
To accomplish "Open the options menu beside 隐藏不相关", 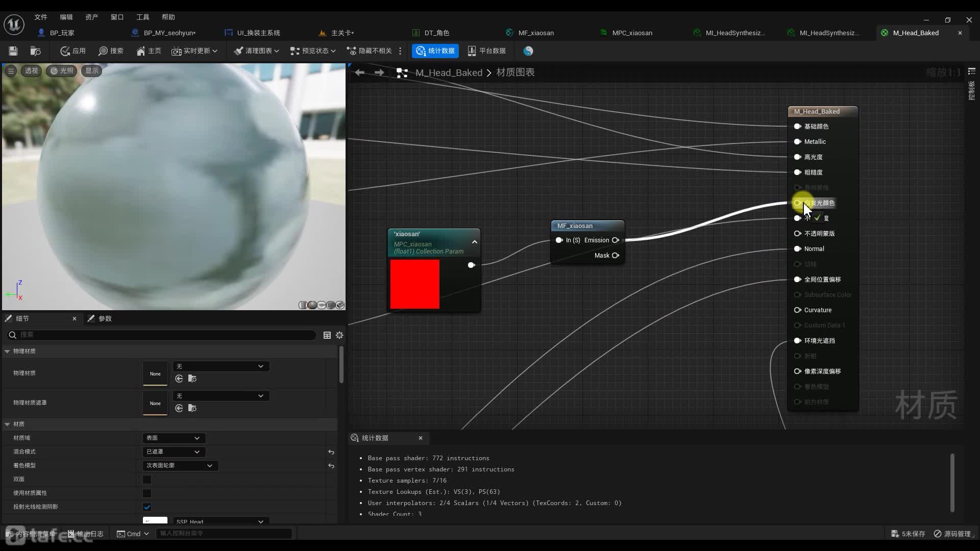I will click(400, 51).
